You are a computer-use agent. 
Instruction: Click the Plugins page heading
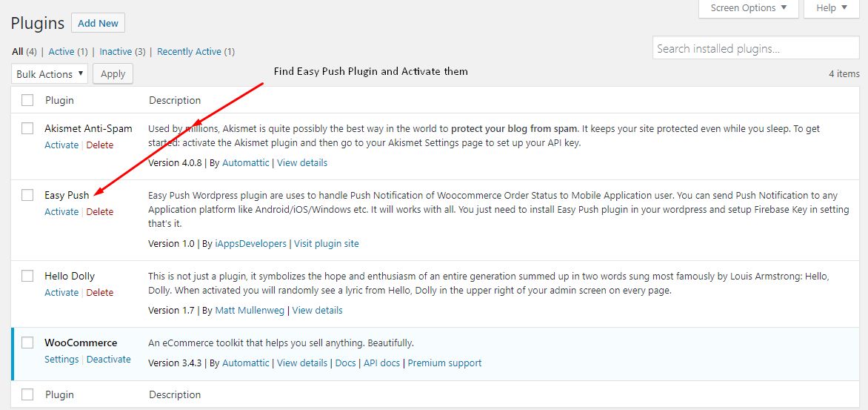[38, 23]
